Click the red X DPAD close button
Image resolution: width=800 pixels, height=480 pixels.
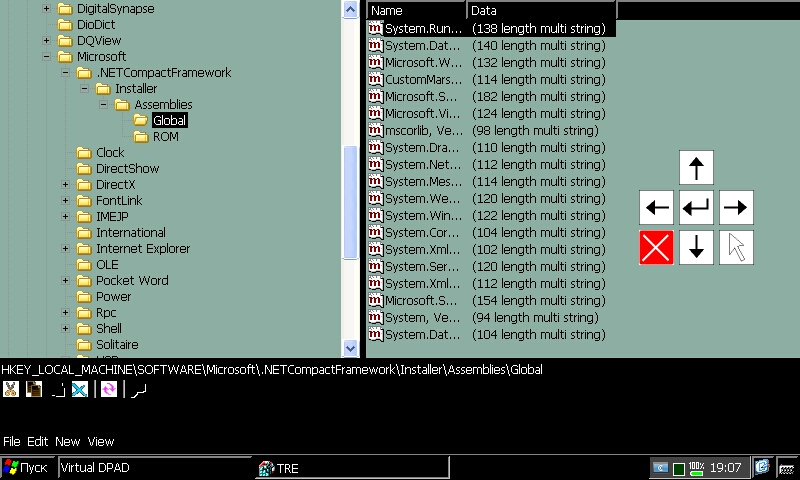656,247
